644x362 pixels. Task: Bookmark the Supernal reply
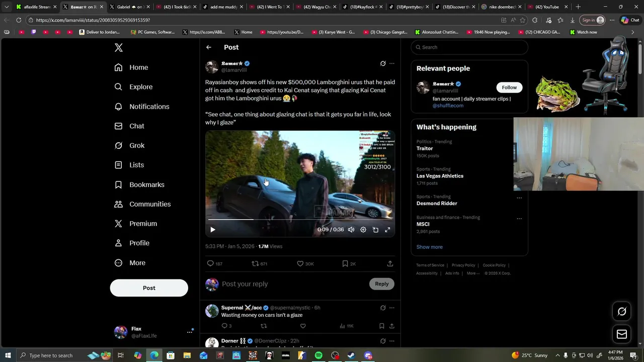click(382, 326)
